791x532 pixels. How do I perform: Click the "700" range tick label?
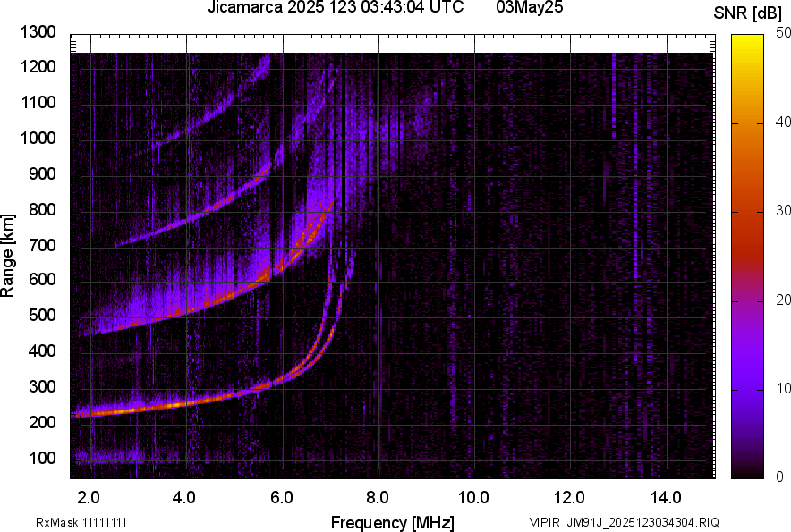(42, 245)
